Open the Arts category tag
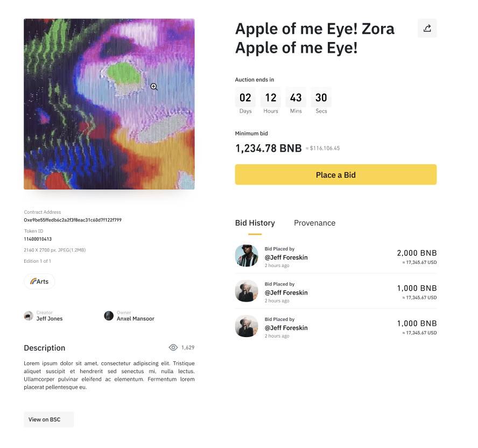Image resolution: width=478 pixels, height=448 pixels. point(39,281)
